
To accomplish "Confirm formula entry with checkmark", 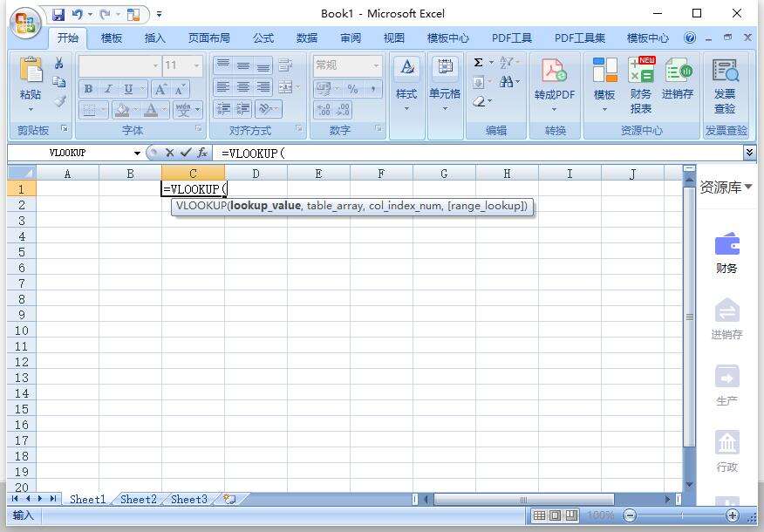I will pos(186,153).
